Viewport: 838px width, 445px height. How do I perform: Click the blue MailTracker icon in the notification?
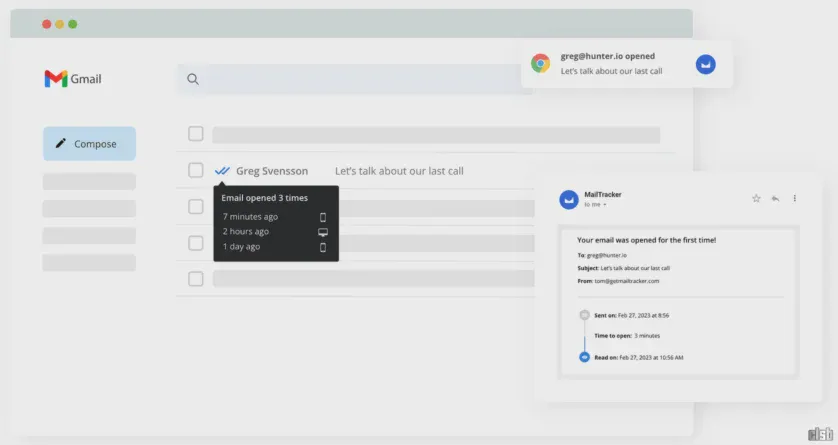tap(705, 64)
